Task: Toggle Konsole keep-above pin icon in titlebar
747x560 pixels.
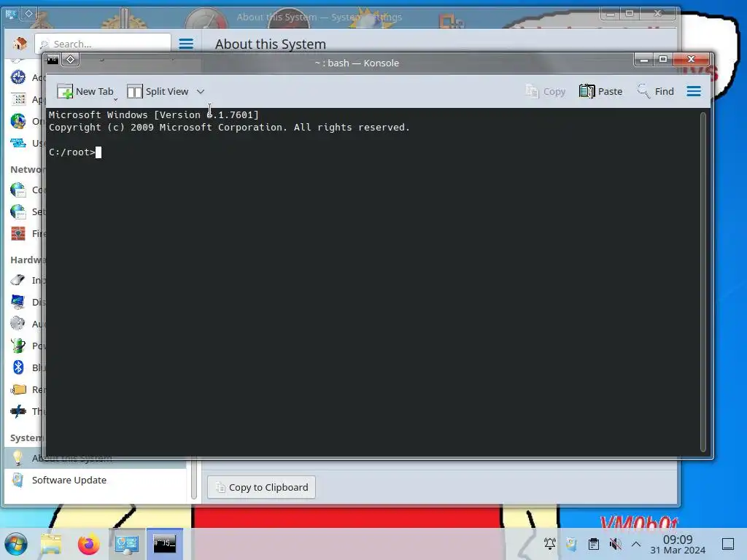Action: [x=71, y=60]
